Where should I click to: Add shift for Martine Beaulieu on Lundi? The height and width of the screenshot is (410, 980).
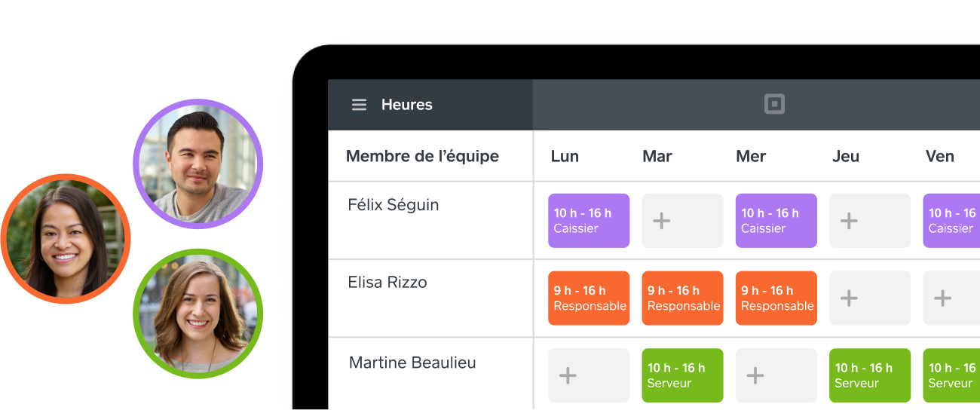(x=589, y=375)
